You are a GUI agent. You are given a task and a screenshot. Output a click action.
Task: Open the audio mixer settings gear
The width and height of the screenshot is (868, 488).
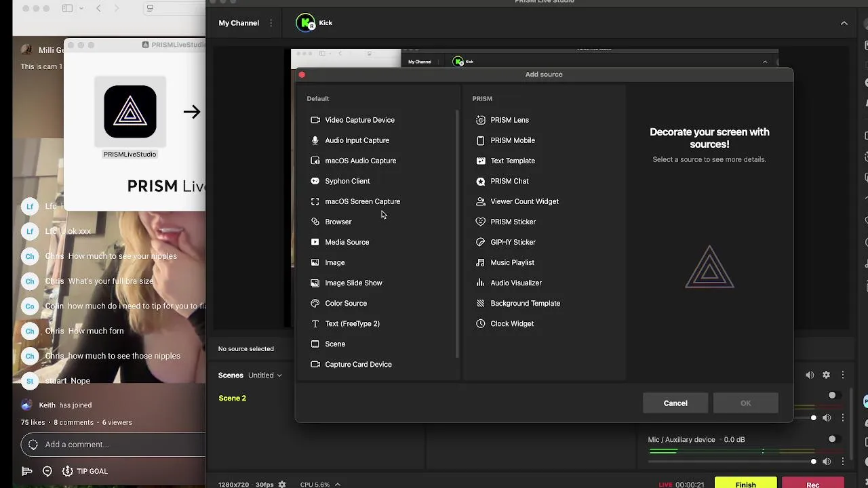826,375
